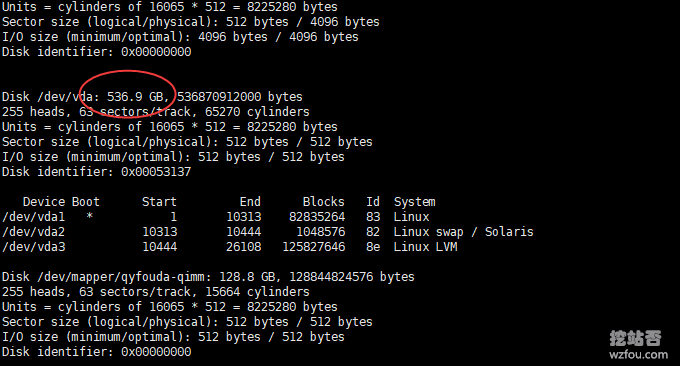680x366 pixels.
Task: Click the boot asterisk flag for vda1
Action: (89, 216)
